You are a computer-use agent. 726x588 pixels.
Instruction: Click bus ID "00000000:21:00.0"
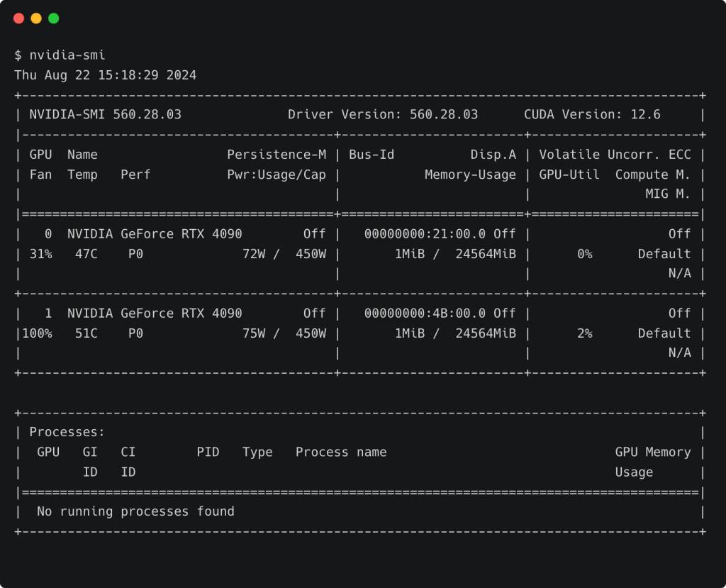point(425,234)
